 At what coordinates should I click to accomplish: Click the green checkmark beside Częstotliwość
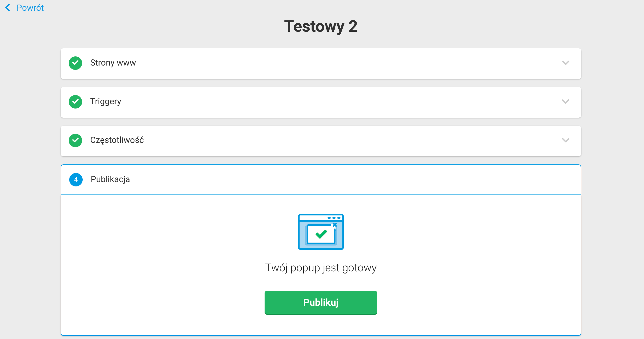(x=75, y=140)
